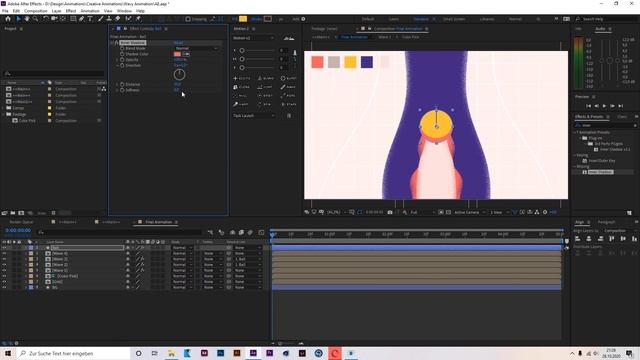
Task: Toggle visibility of the Grid layer
Action: tap(4, 282)
